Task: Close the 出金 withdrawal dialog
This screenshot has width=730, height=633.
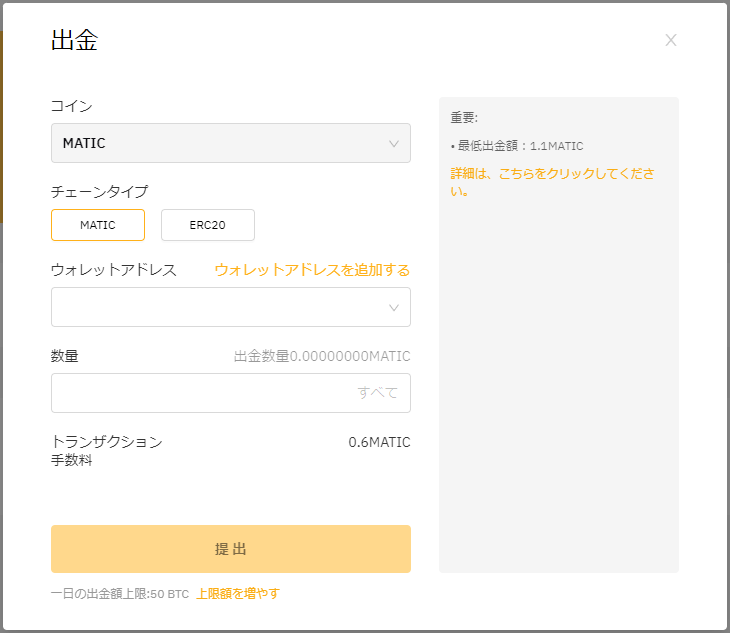Action: point(670,40)
